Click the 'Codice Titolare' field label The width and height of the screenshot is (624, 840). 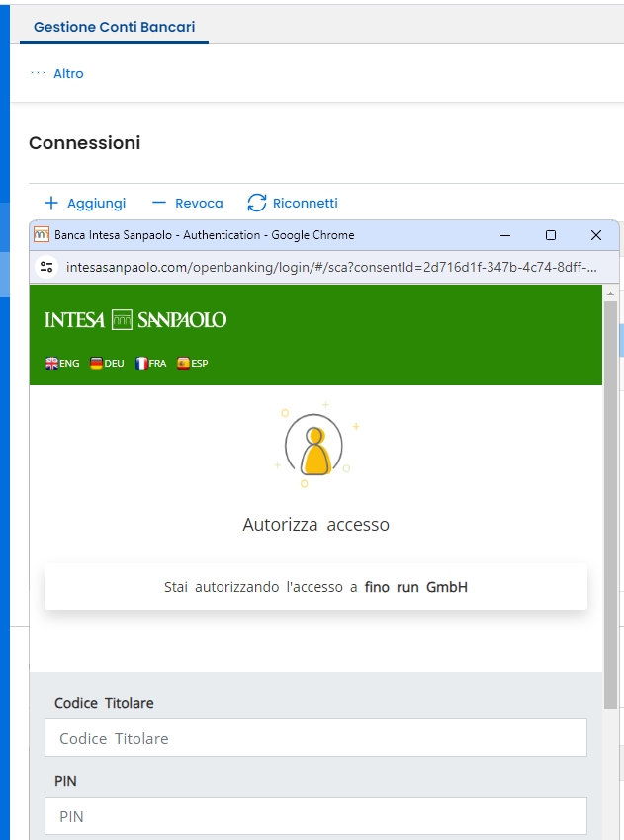point(104,703)
